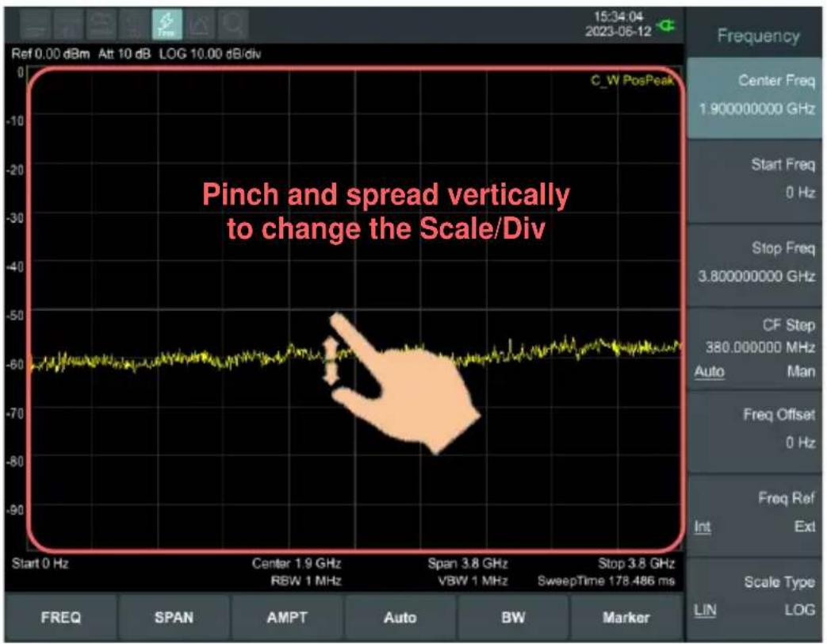This screenshot has width=827, height=644.
Task: Open the Marker menu
Action: pyautogui.click(x=626, y=618)
